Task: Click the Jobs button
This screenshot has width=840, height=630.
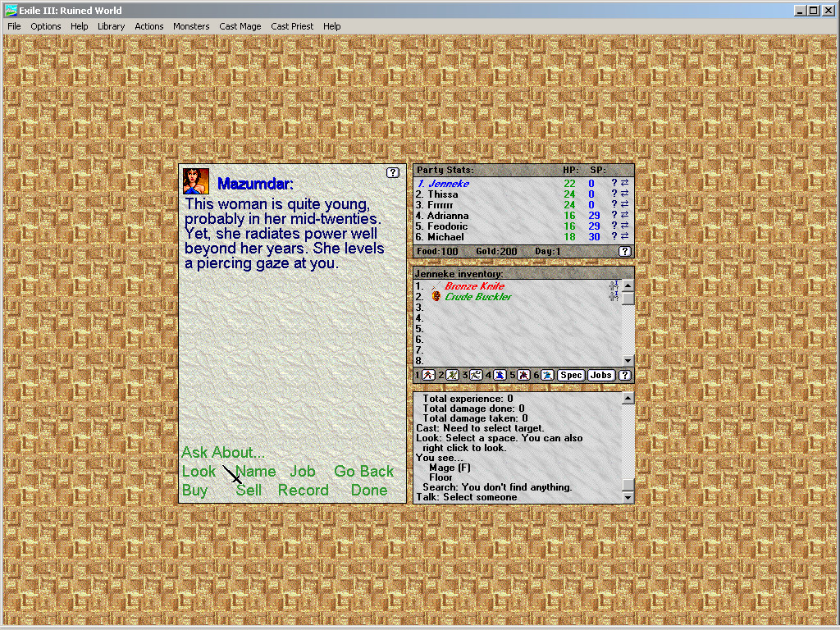Action: tap(600, 375)
